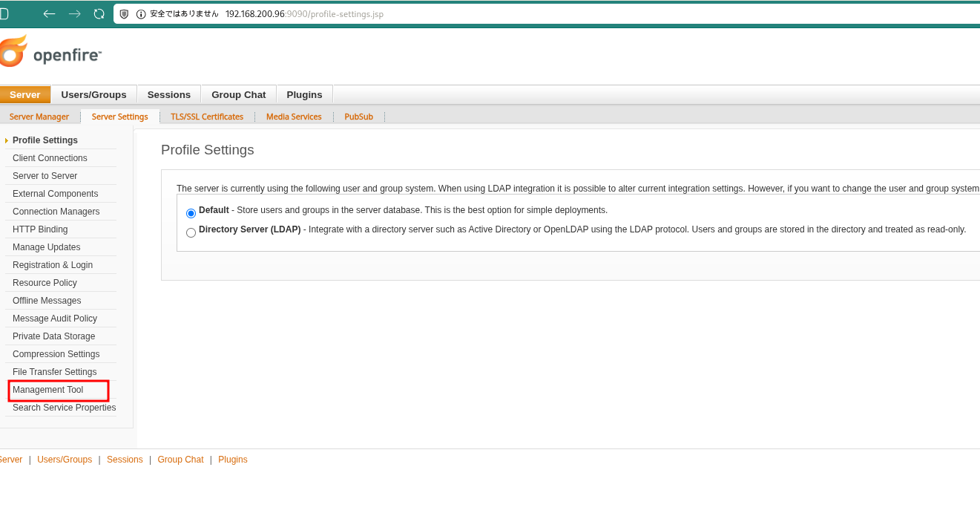Screen dimensions: 980x519
Task: Open Search Service Properties link
Action: [65, 408]
